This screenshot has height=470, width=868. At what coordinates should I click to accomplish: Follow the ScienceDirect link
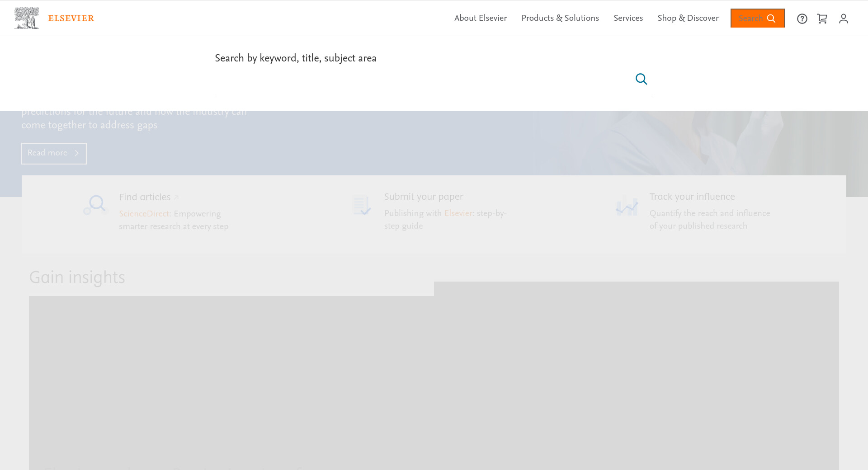pyautogui.click(x=144, y=214)
